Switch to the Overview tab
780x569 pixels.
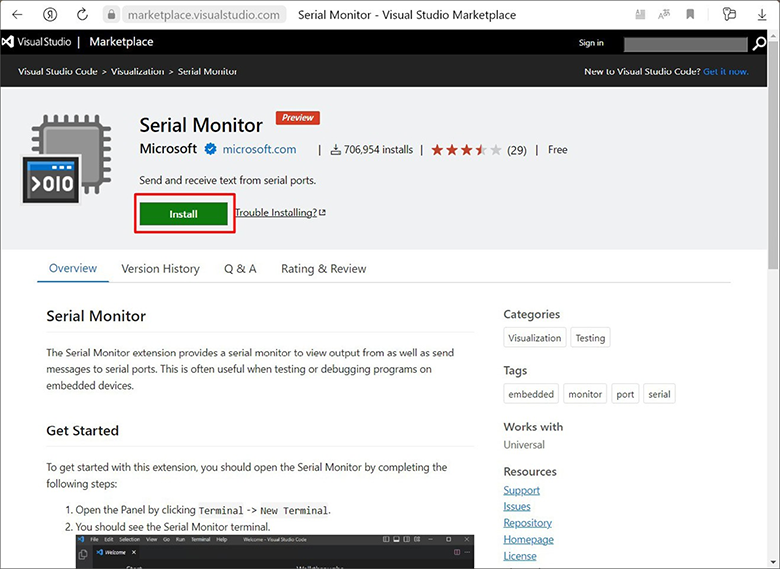[73, 268]
